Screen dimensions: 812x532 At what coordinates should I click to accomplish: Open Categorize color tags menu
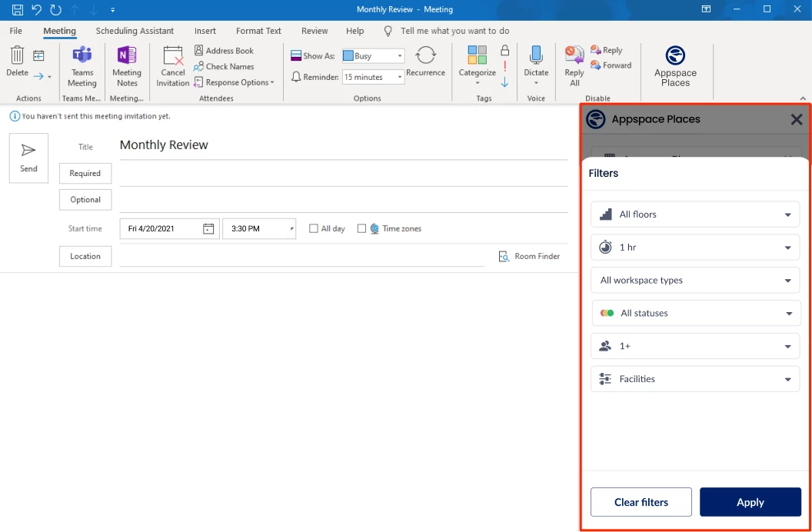(x=478, y=65)
